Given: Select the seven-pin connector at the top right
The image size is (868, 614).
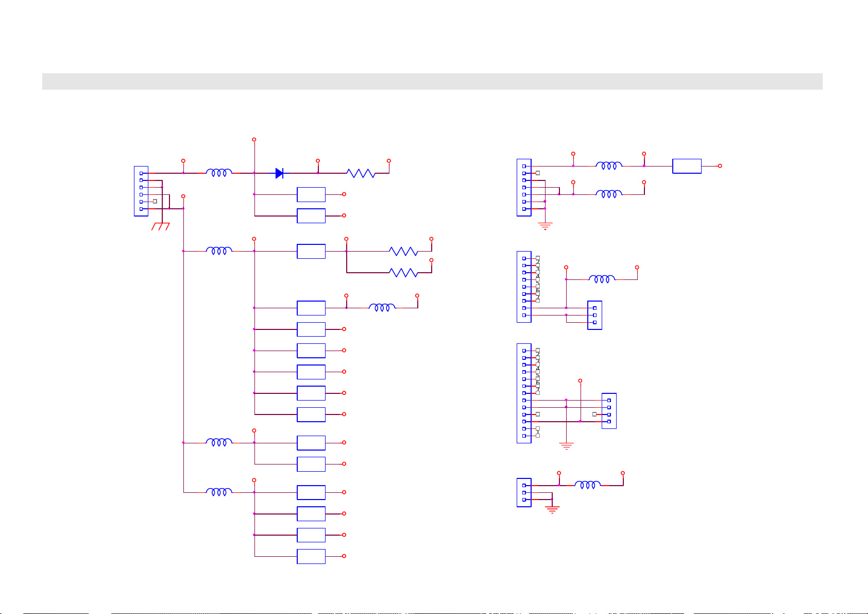Looking at the screenshot, I should tap(524, 187).
